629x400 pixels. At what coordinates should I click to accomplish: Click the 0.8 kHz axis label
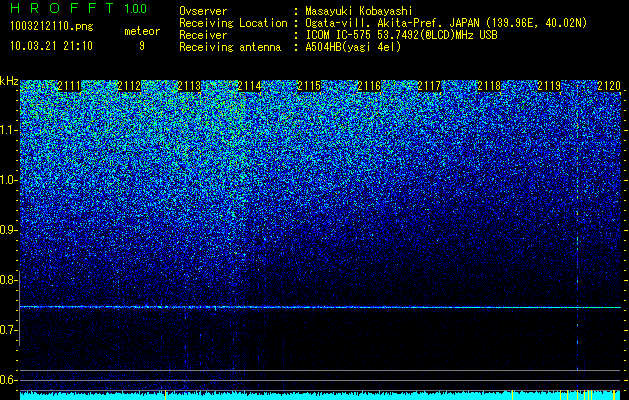click(x=7, y=280)
